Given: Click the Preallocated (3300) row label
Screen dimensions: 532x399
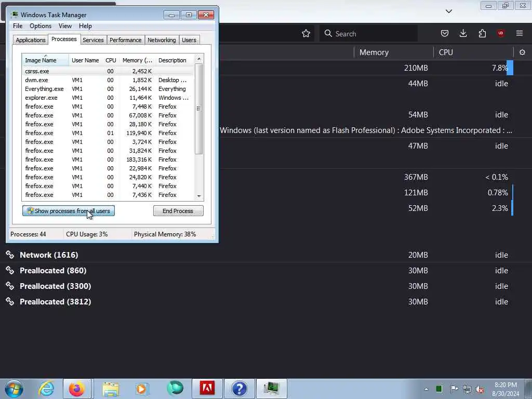Looking at the screenshot, I should pyautogui.click(x=55, y=286).
